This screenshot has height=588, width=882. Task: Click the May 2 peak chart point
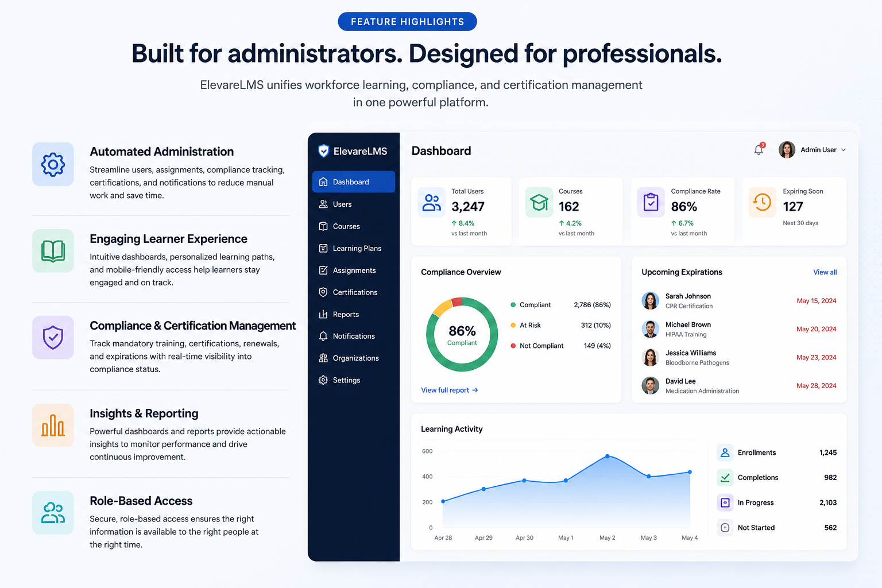(608, 457)
